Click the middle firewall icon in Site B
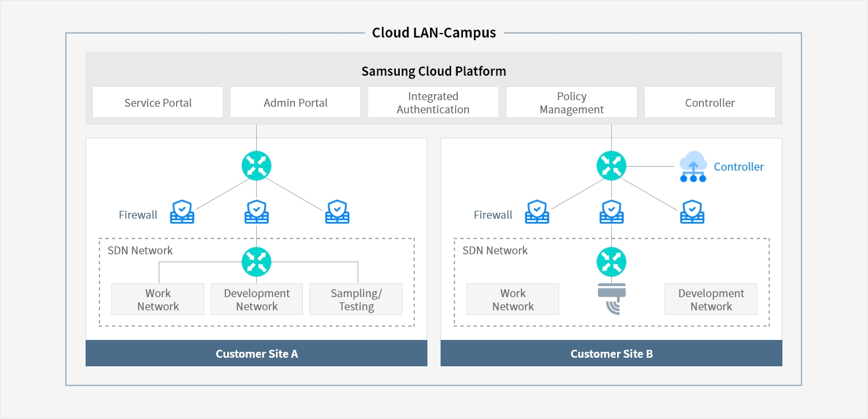The width and height of the screenshot is (868, 419). pyautogui.click(x=612, y=212)
